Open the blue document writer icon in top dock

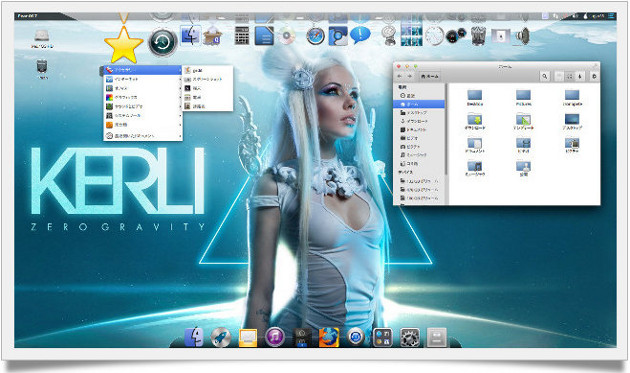[264, 36]
